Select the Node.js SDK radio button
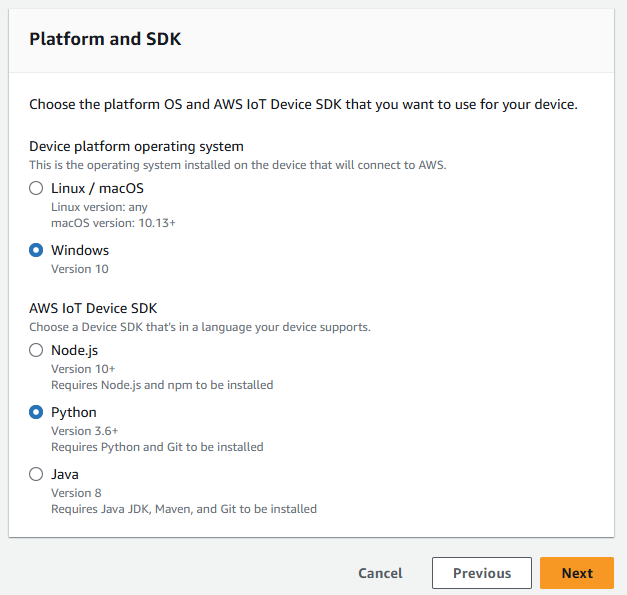Viewport: 627px width, 595px height. [x=36, y=351]
